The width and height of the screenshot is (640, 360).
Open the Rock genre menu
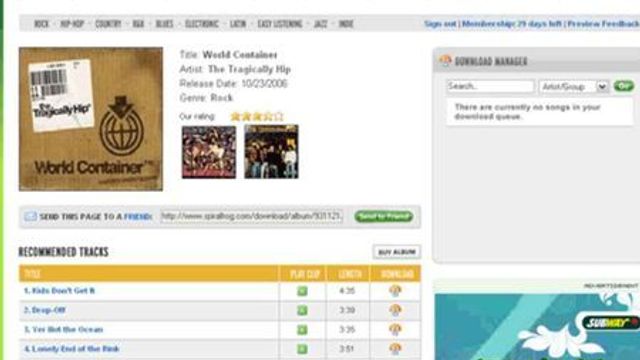pos(41,24)
